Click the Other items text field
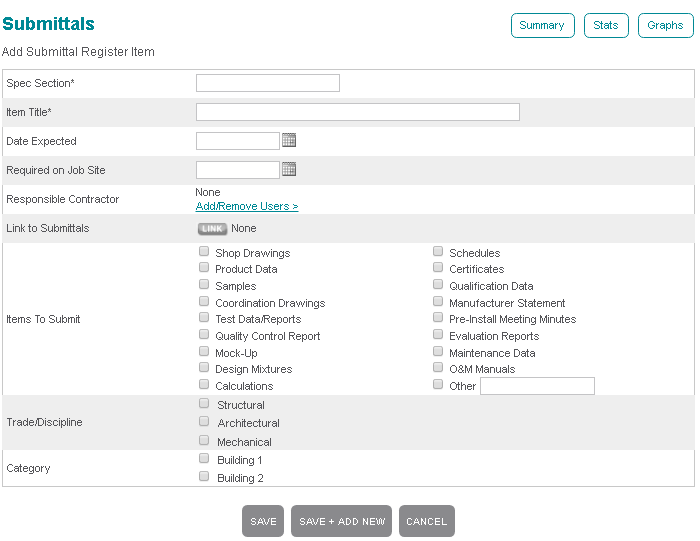Viewport: 700px width, 541px height. tap(537, 386)
